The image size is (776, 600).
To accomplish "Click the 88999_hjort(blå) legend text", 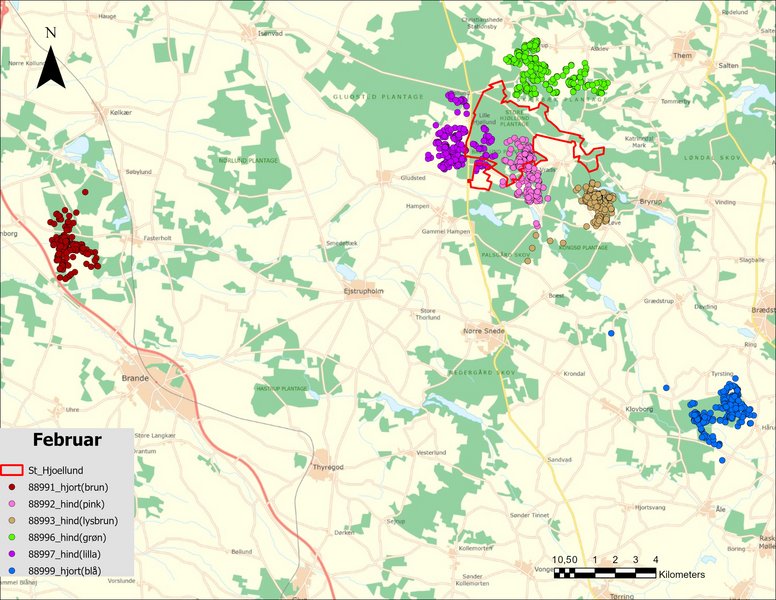I will tap(68, 571).
